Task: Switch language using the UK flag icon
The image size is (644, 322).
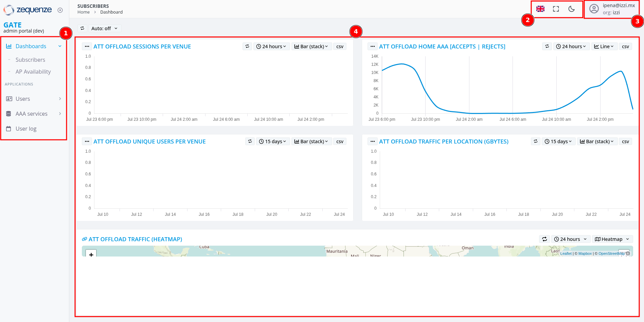Action: tap(540, 9)
